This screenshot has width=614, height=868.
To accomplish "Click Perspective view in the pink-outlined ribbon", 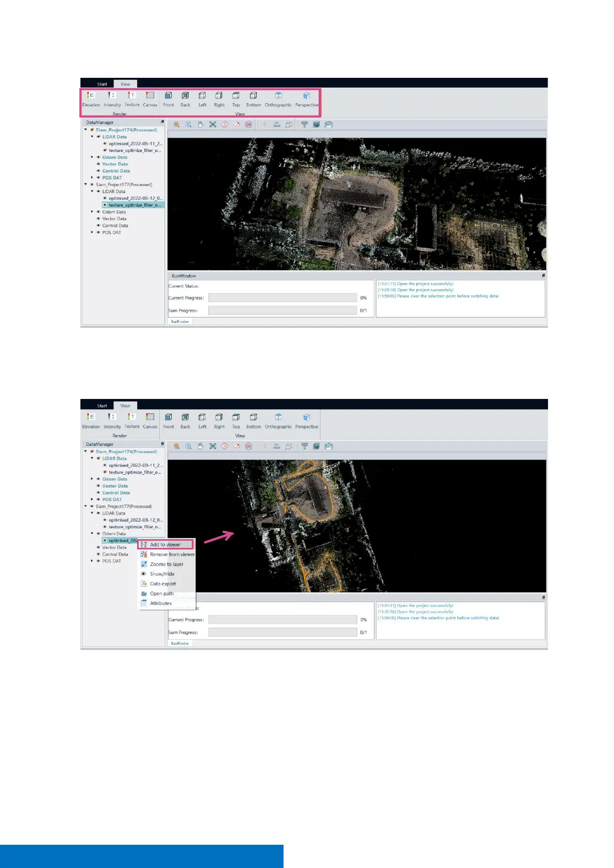I will click(x=307, y=98).
